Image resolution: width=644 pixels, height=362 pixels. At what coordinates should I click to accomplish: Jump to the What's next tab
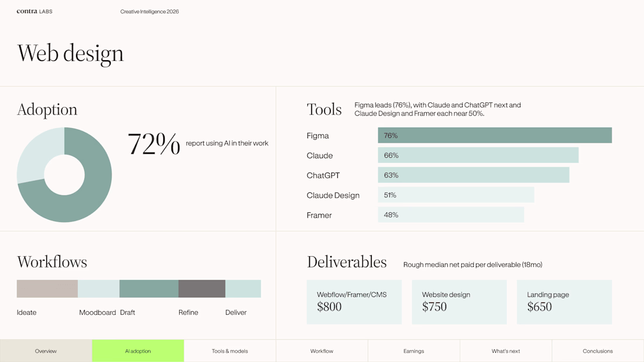506,351
